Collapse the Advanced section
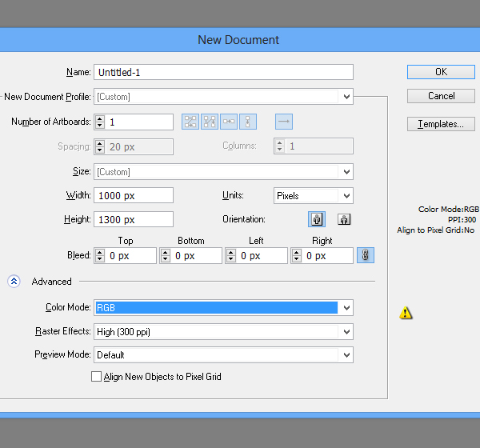This screenshot has height=448, width=480. [x=14, y=282]
